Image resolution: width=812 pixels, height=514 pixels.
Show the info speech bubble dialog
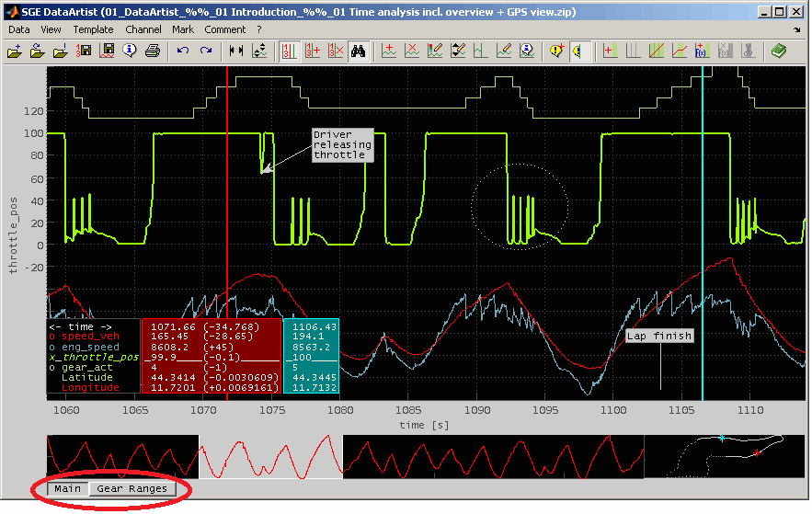130,51
